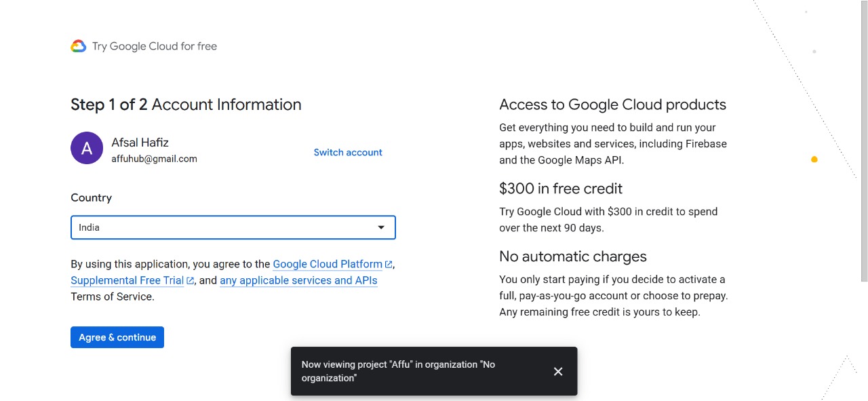
Task: Click the 'Now viewing project Affu' notification text
Action: click(398, 371)
